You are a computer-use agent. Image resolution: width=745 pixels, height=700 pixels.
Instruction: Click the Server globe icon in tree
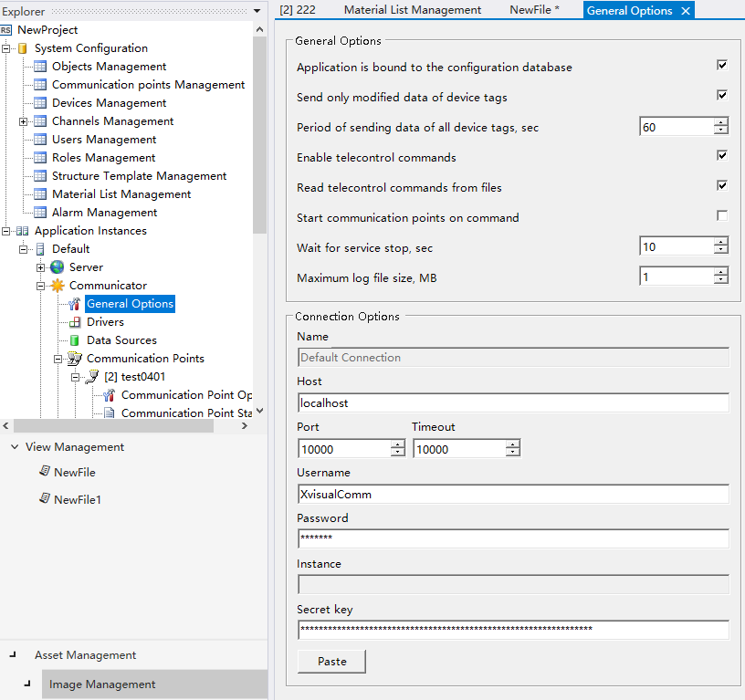pyautogui.click(x=58, y=267)
